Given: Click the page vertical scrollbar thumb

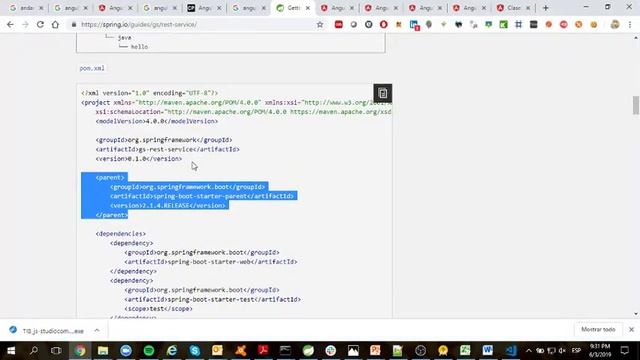Looking at the screenshot, I should 636,105.
